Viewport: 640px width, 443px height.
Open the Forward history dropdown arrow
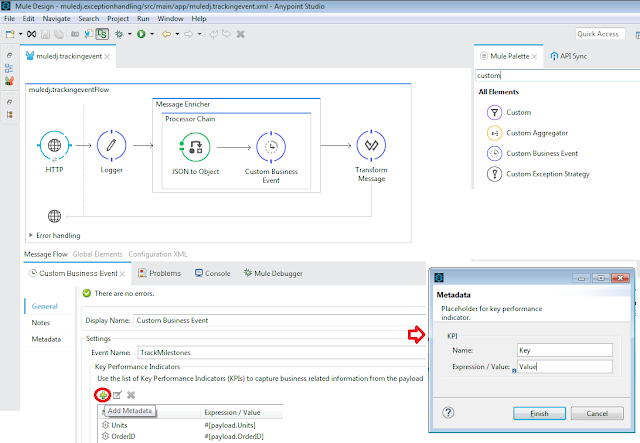(199, 34)
